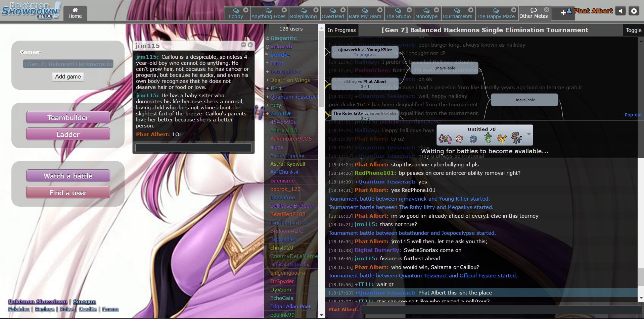Click the user list scrollbar down arrow

321,315
